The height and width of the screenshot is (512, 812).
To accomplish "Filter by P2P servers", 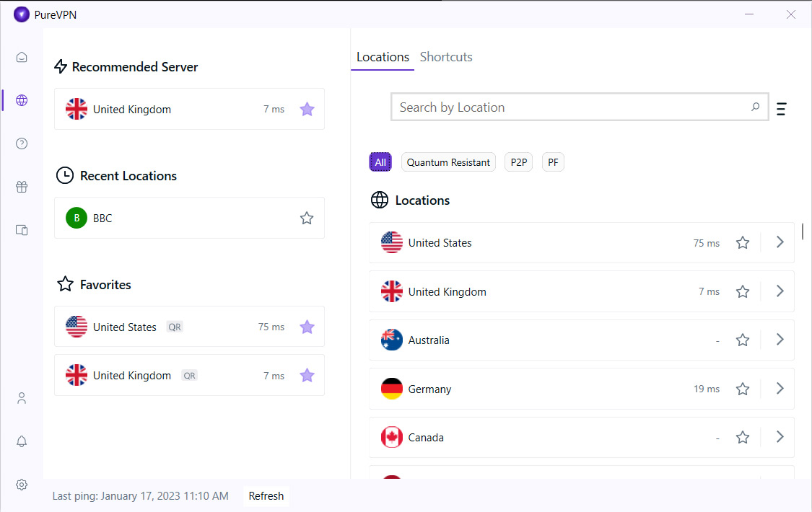I will point(518,162).
